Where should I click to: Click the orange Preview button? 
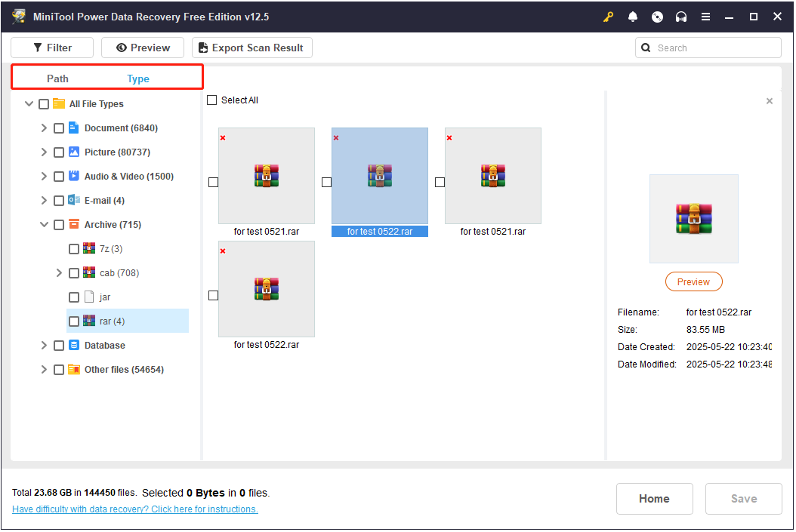coord(693,282)
